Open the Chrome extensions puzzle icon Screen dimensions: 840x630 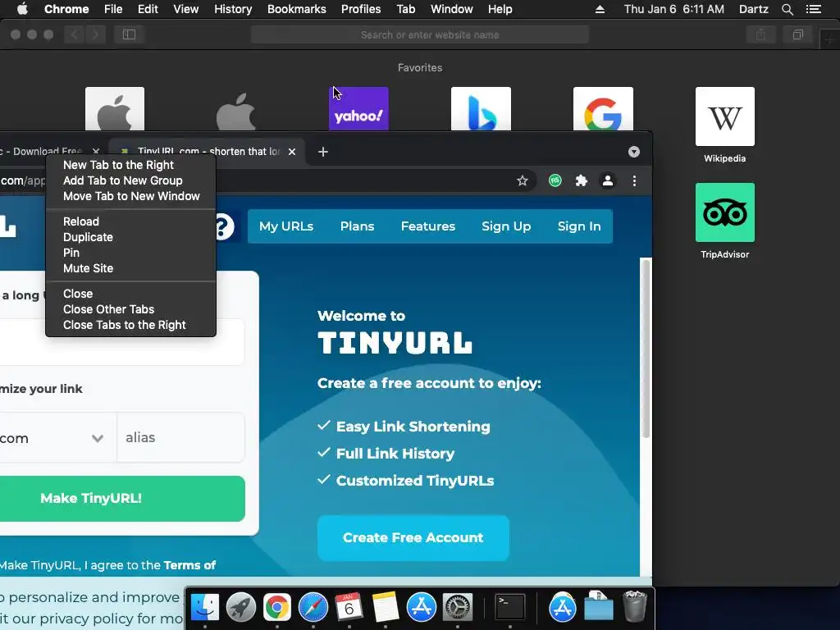(x=582, y=180)
